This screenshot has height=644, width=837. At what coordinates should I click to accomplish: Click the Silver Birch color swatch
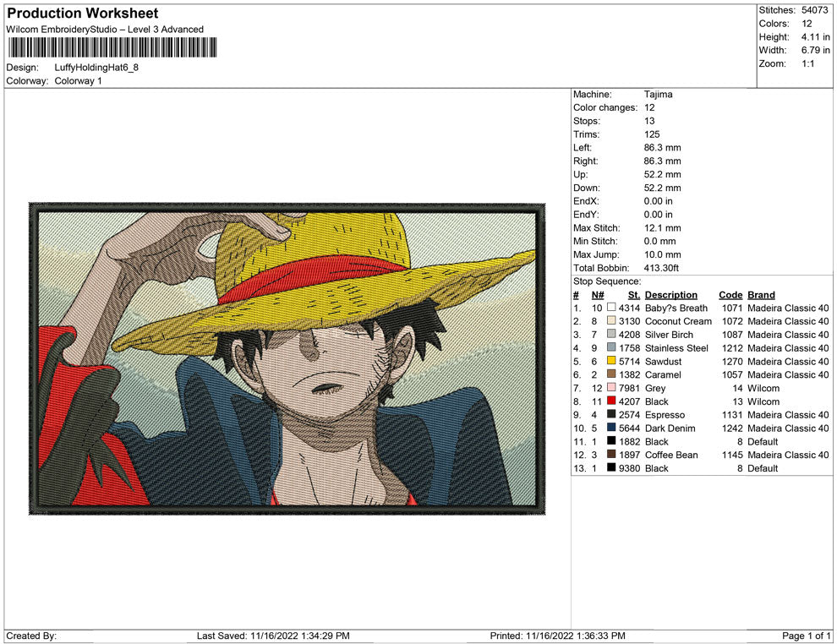tap(611, 334)
